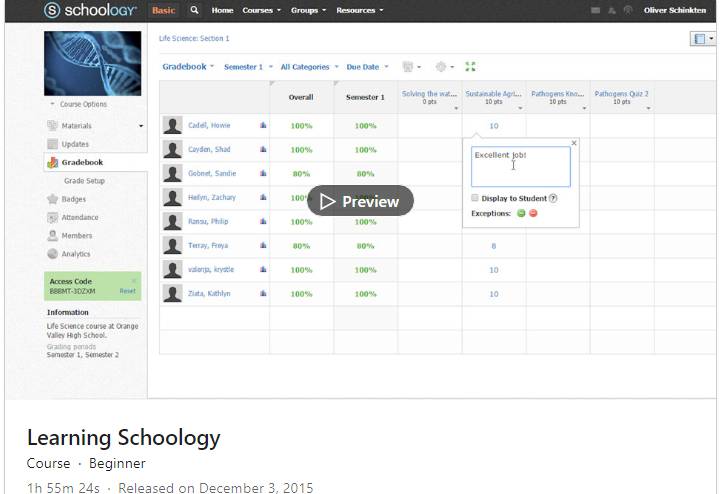View Zachary Heilyn's grade report icon
The width and height of the screenshot is (722, 494).
coord(263,197)
